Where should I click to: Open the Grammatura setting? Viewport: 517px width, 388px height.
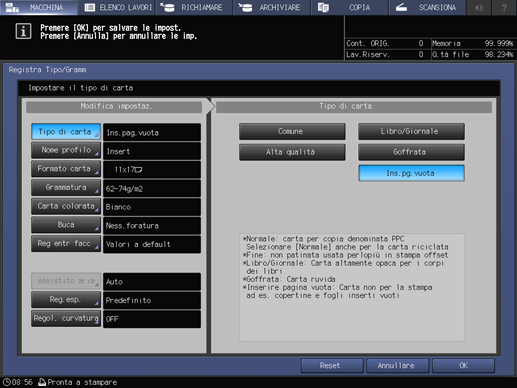pyautogui.click(x=66, y=188)
